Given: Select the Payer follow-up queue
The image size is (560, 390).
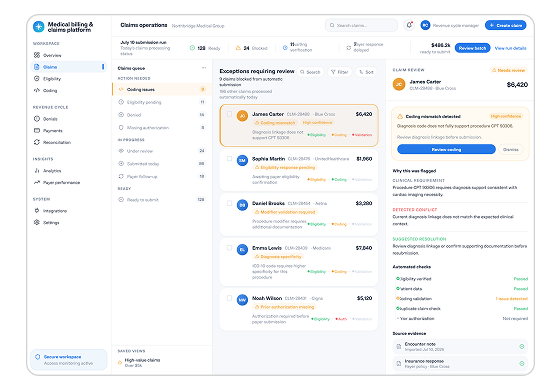Looking at the screenshot, I should click(162, 176).
